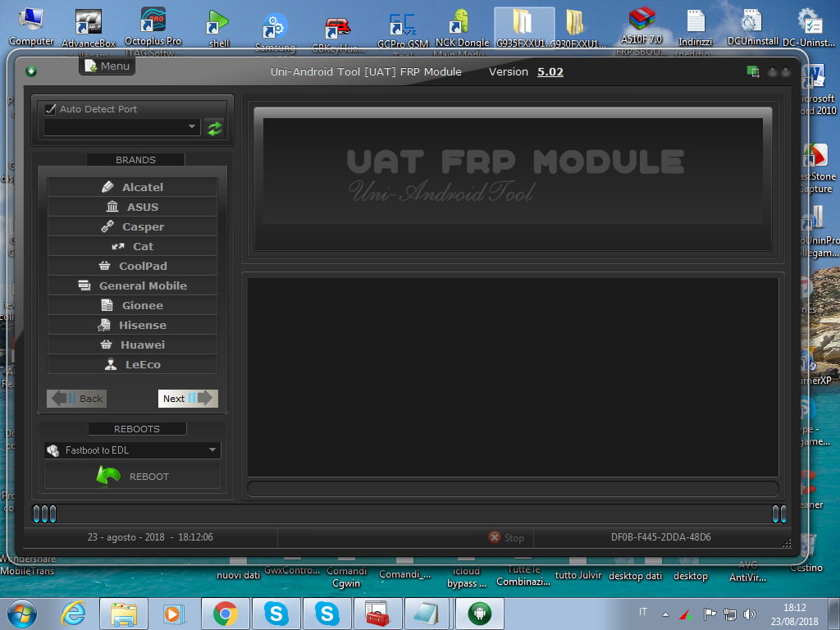Open Windows Start menu
840x630 pixels.
pyautogui.click(x=21, y=614)
